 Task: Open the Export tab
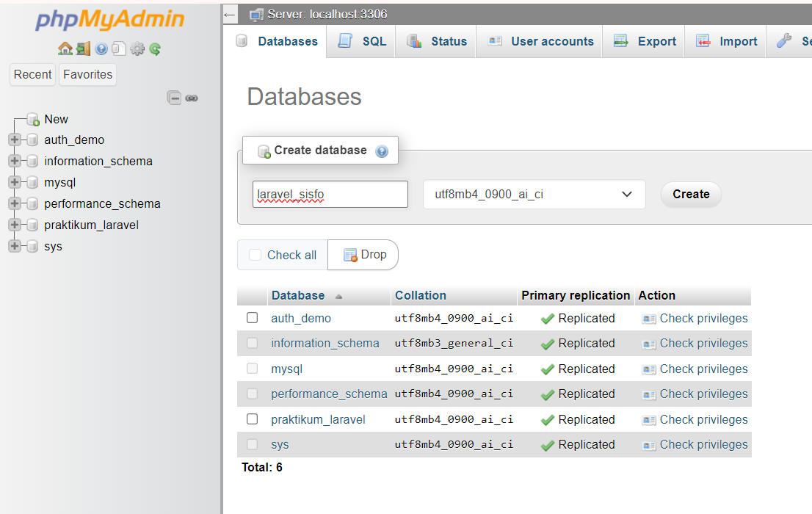point(645,41)
